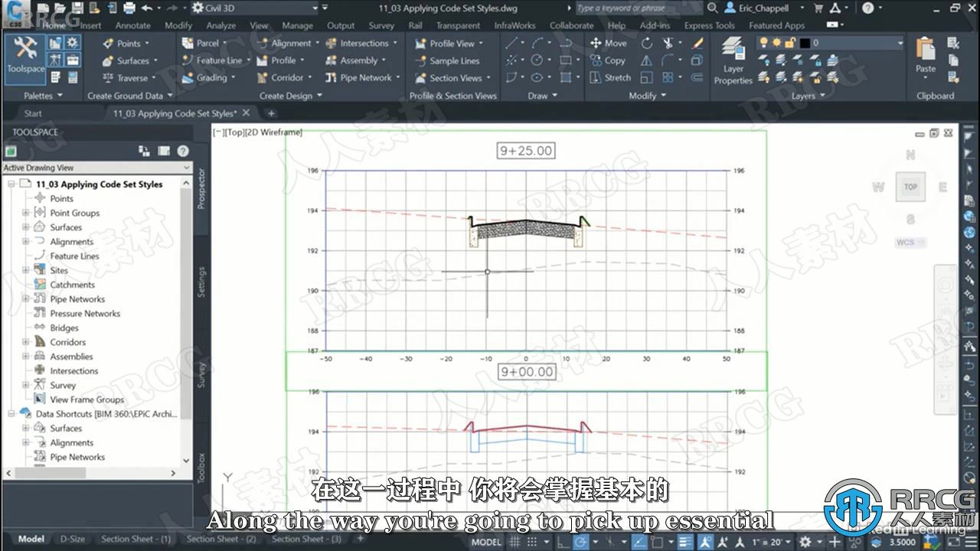Viewport: 980px width, 551px height.
Task: Click the Scale modify icon
Action: 647,77
